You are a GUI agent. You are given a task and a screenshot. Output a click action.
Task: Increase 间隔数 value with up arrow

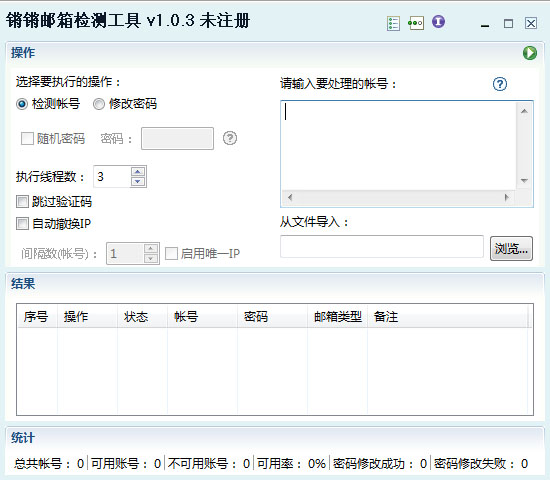[x=150, y=248]
